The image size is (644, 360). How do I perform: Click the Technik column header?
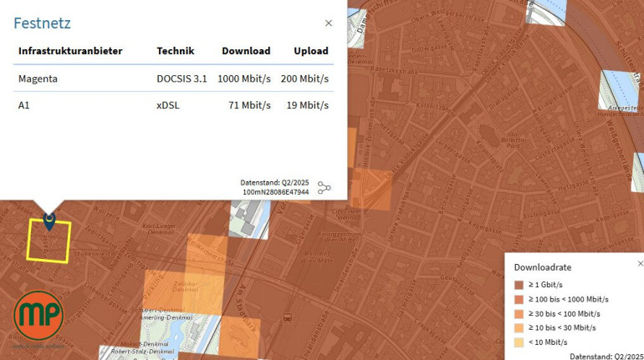click(176, 51)
